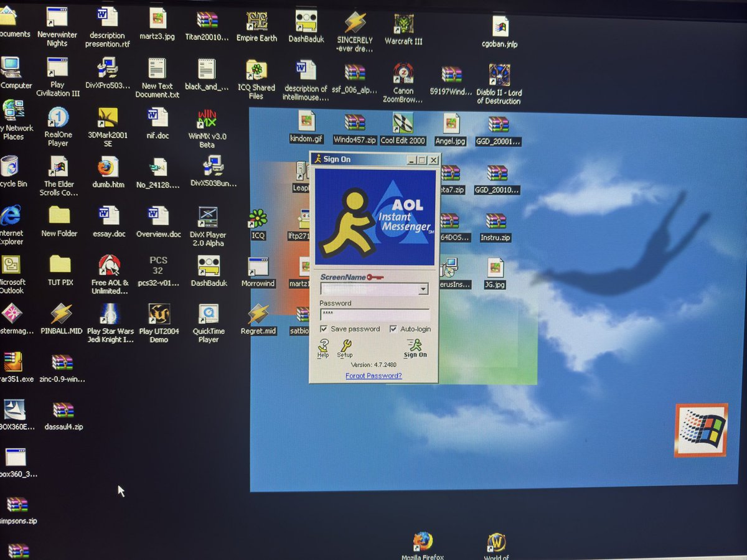This screenshot has height=560, width=747.
Task: Select the Titan20010 archive icon
Action: pyautogui.click(x=207, y=20)
